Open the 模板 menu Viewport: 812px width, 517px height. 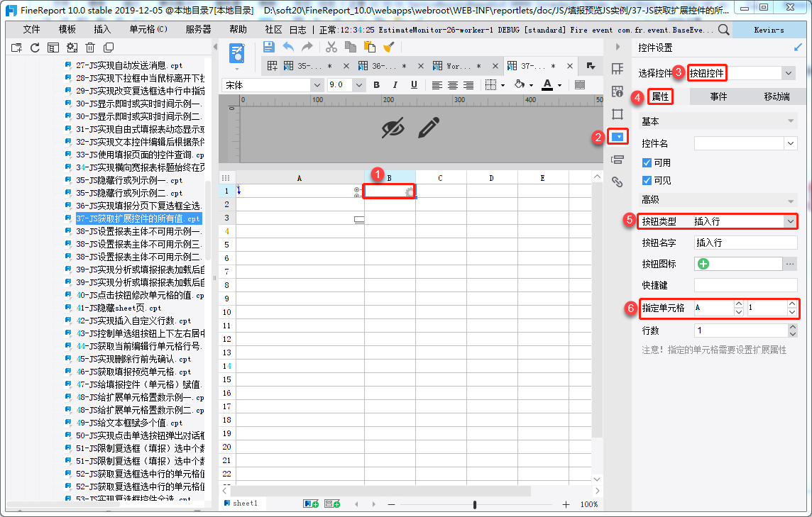coord(67,30)
